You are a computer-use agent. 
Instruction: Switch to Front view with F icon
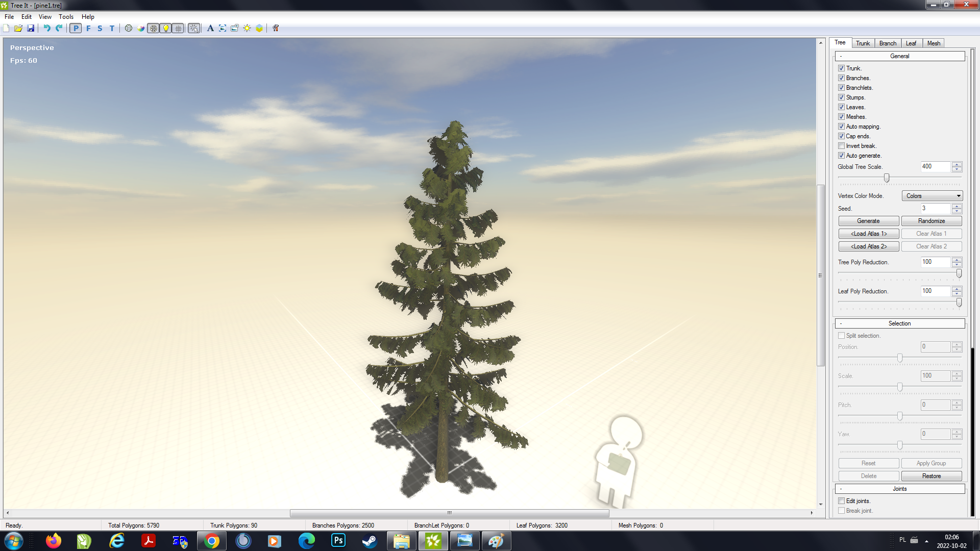[x=88, y=29]
